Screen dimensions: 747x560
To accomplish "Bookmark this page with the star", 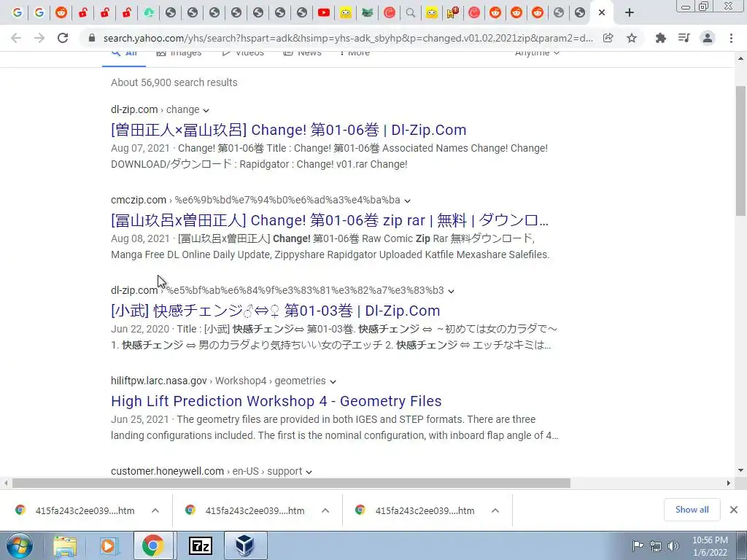I will [632, 38].
